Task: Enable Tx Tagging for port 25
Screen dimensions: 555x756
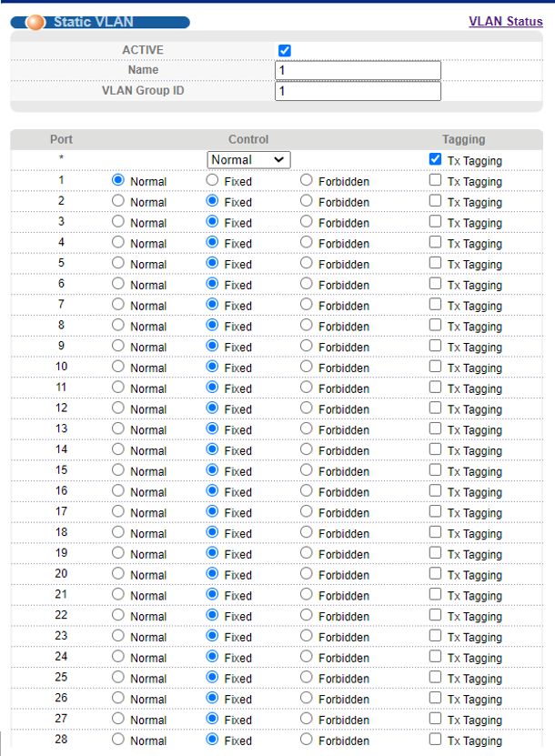Action: [435, 678]
